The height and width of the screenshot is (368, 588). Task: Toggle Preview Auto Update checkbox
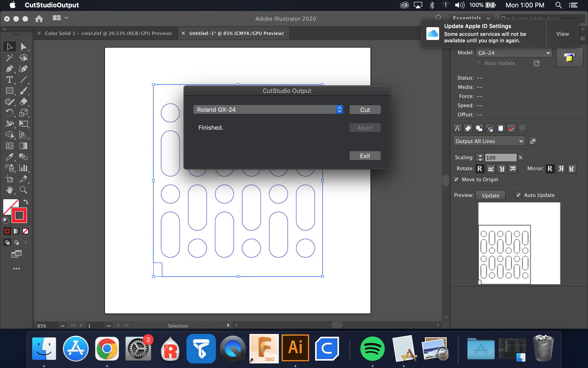(518, 195)
